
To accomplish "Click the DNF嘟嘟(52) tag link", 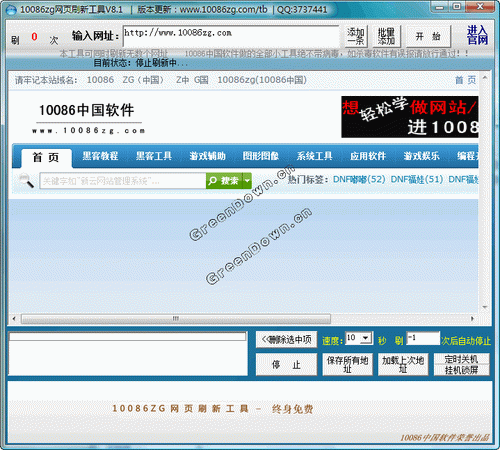I will point(359,179).
